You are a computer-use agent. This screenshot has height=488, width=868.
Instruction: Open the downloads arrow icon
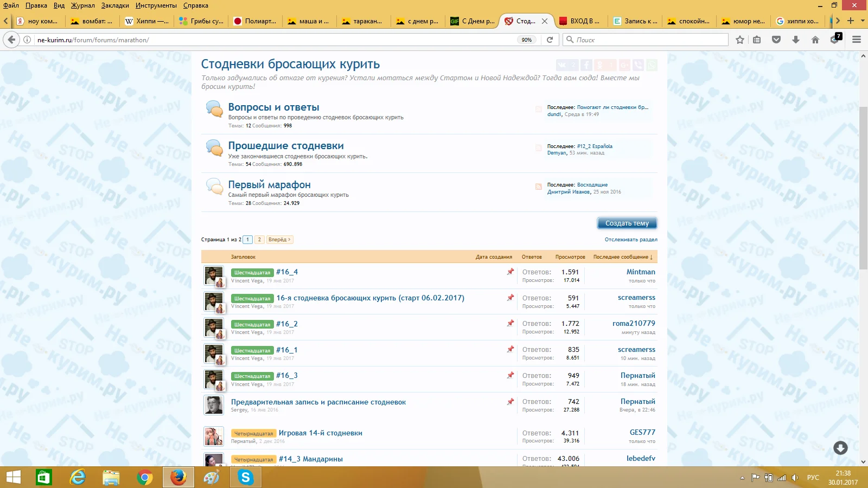tap(796, 40)
